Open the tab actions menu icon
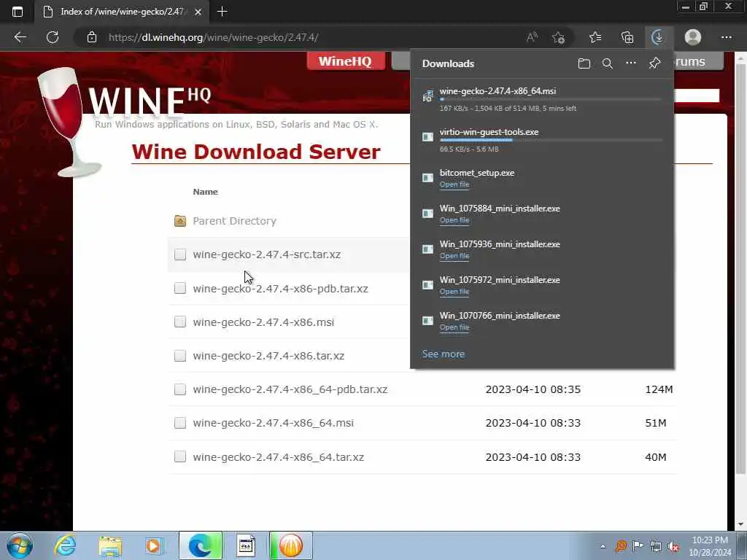747x560 pixels. (x=18, y=12)
